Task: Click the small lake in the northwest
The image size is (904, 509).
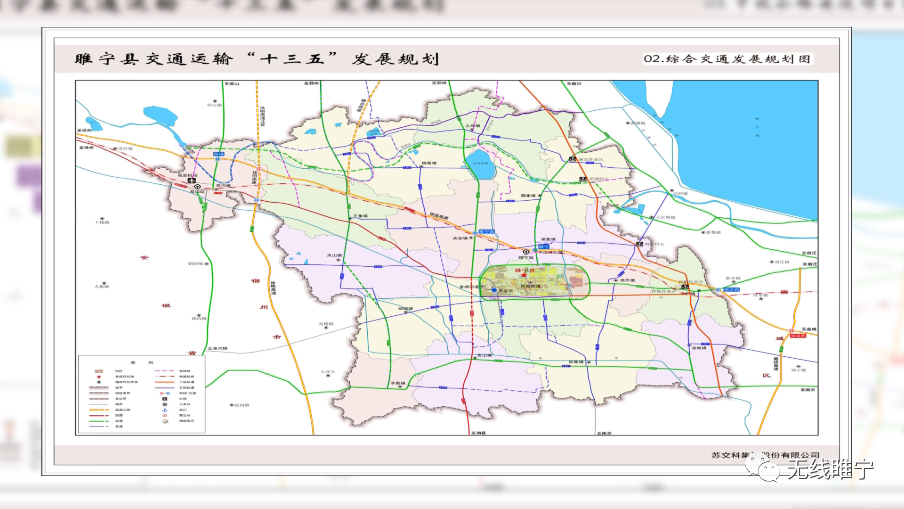Action: [158, 114]
